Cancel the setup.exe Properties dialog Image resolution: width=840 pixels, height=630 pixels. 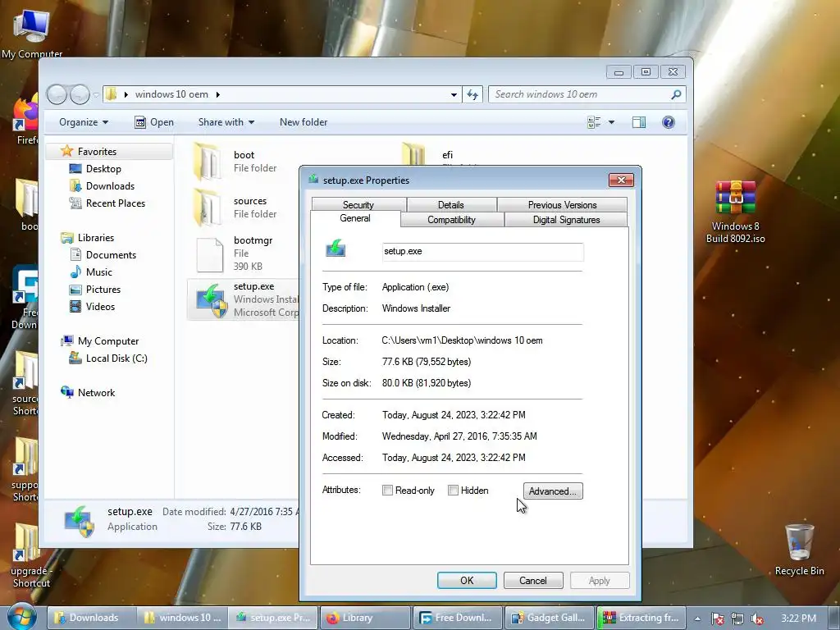point(533,580)
